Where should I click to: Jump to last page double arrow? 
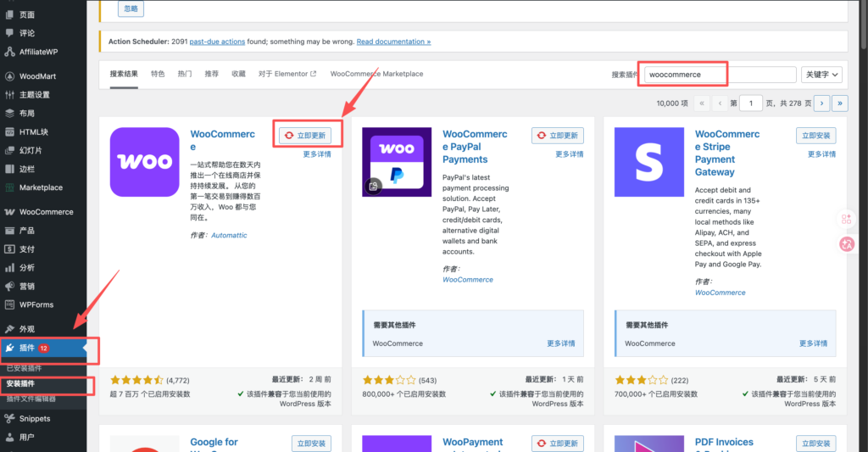(x=840, y=103)
